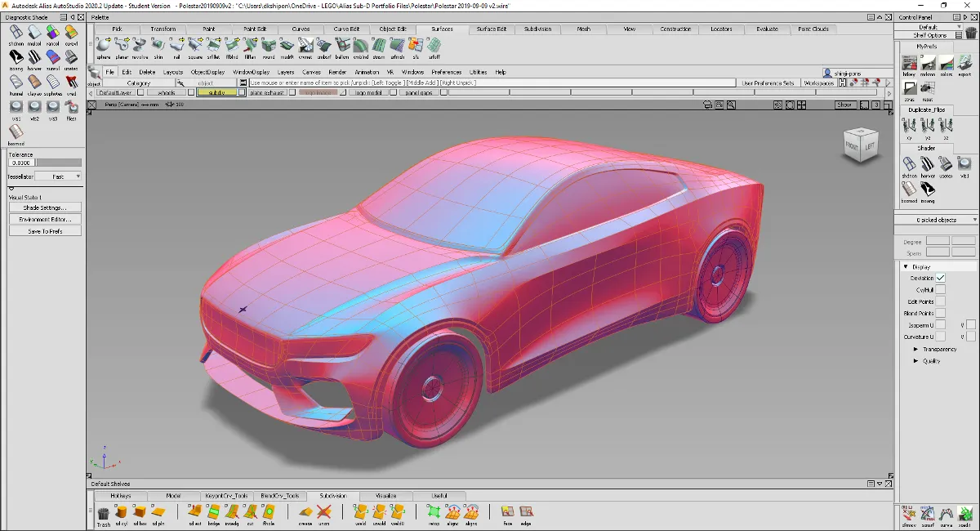Viewport: 980px width, 531px height.
Task: Click the Shade Settings button
Action: click(45, 207)
